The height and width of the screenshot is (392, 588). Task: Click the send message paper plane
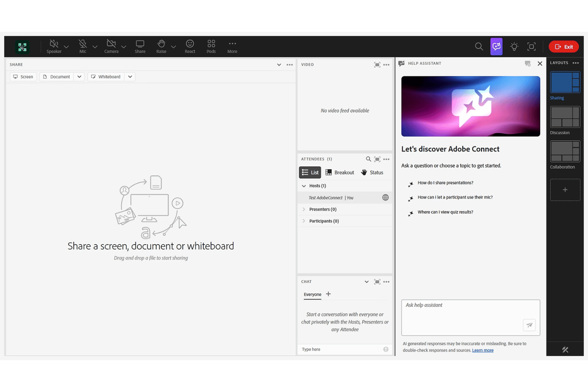pyautogui.click(x=530, y=325)
